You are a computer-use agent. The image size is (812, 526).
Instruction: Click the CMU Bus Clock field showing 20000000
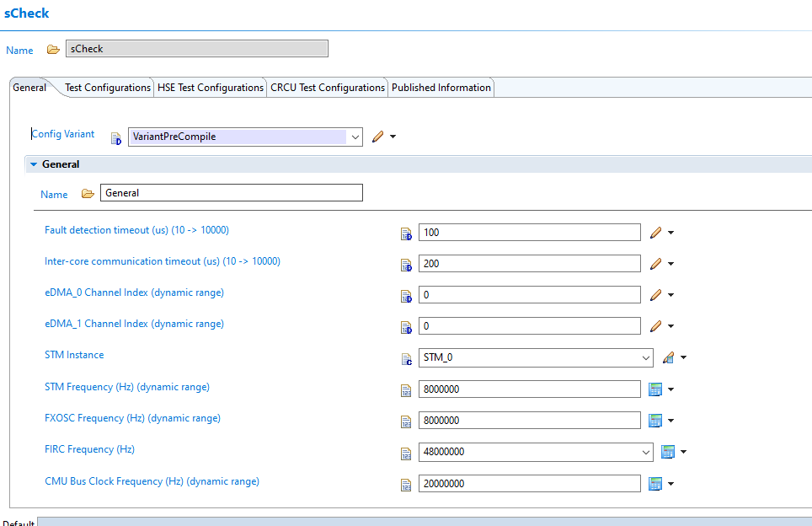pos(529,484)
